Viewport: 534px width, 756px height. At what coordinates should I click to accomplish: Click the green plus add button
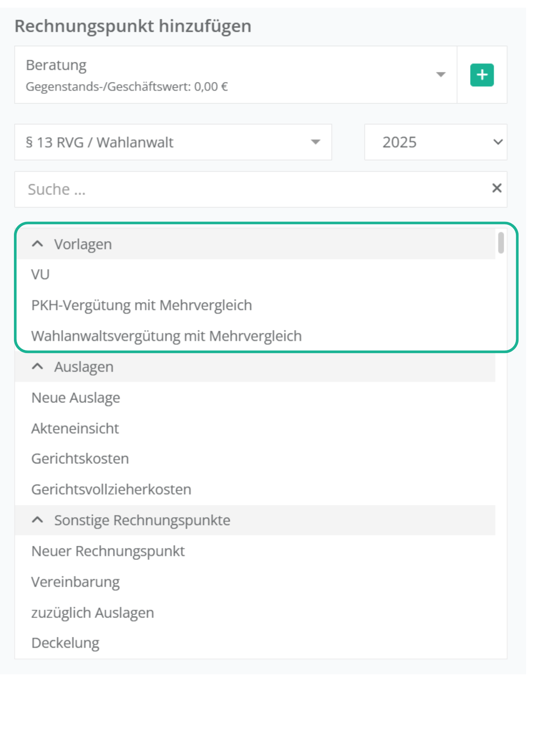point(482,75)
